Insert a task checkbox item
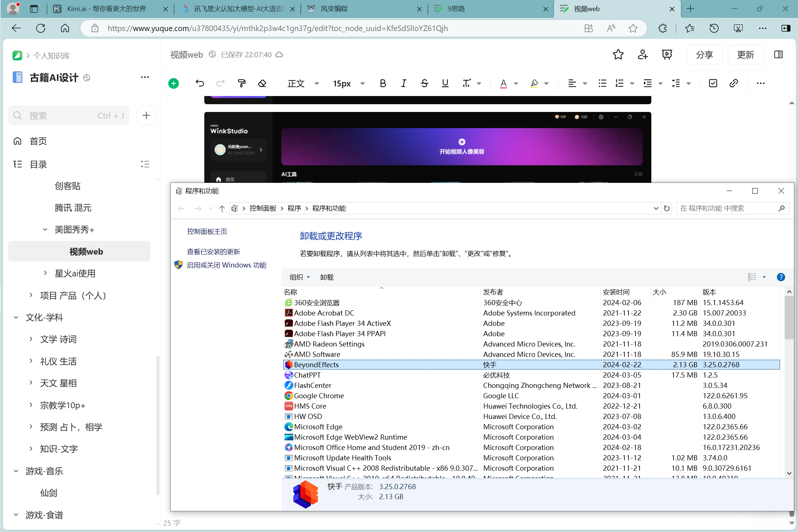 point(713,83)
